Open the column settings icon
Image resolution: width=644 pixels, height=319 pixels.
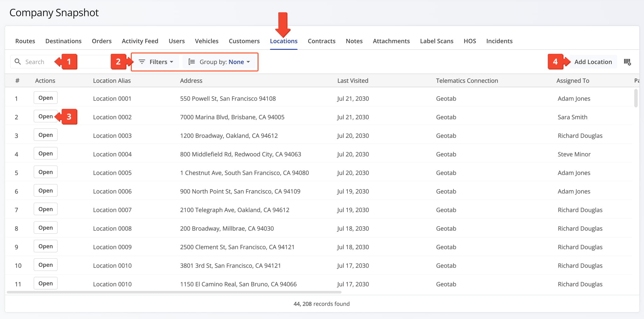(x=627, y=62)
